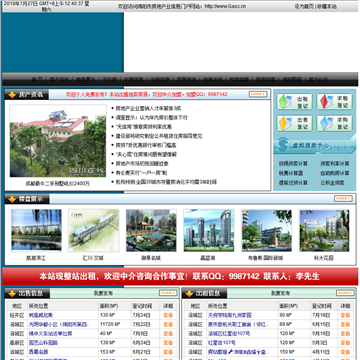Click 免费发布 in 出租信息 header
360x360 pixels.
point(280,294)
